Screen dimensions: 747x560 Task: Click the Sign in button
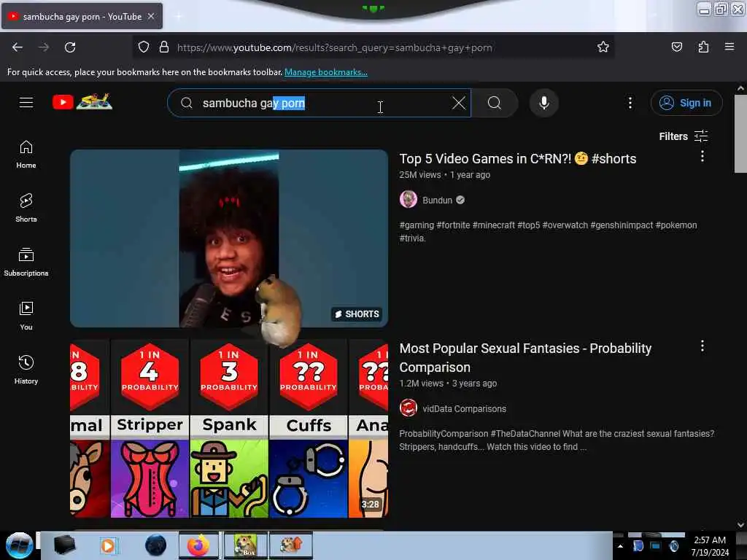(686, 103)
